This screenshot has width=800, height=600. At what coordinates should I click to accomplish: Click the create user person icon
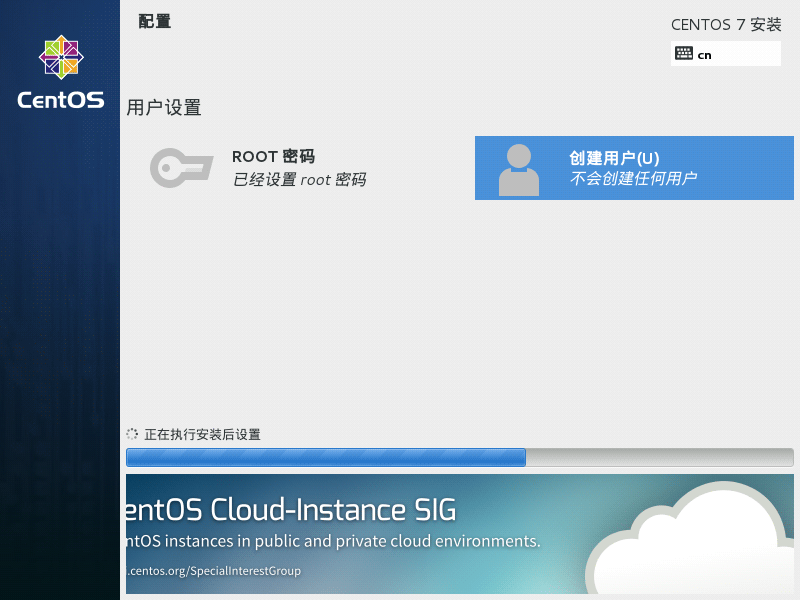pos(518,169)
